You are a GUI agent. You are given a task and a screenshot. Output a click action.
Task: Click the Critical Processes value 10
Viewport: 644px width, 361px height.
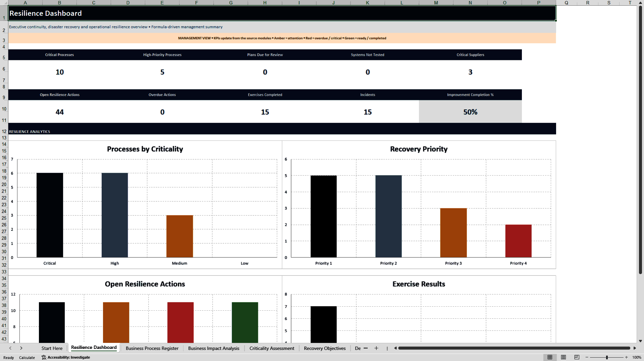coord(60,72)
